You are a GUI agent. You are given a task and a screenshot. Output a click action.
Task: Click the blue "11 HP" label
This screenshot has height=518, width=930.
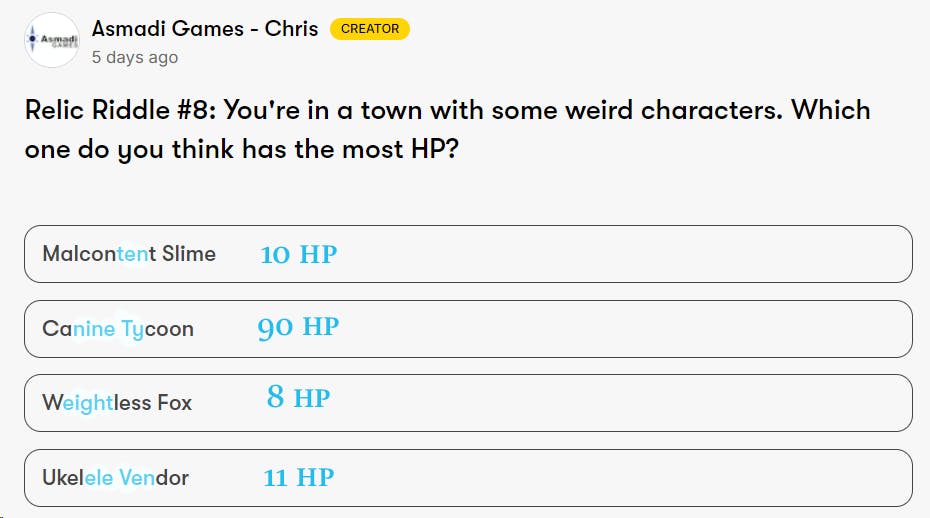298,477
